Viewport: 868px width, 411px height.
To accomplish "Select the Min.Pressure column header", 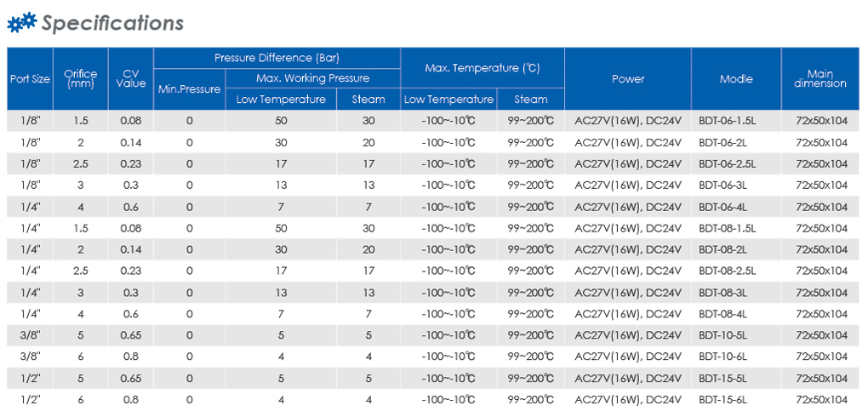I will 189,89.
